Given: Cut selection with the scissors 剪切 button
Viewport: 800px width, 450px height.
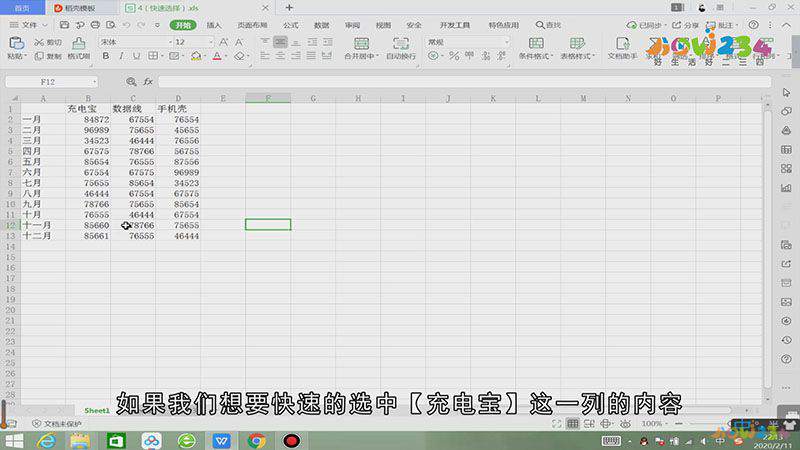Looking at the screenshot, I should coord(48,42).
